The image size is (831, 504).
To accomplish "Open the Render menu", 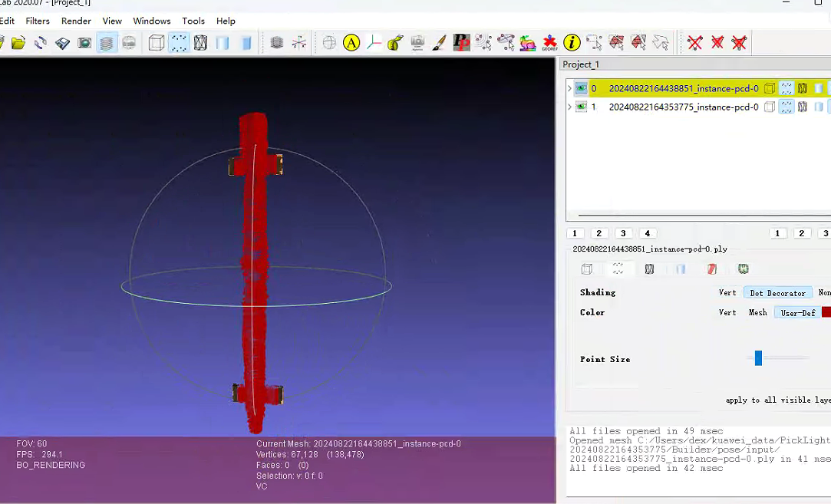I will click(76, 21).
